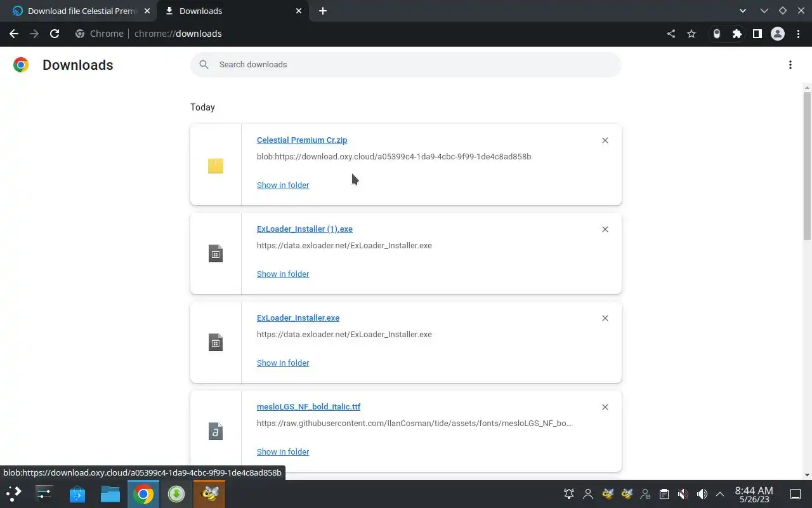This screenshot has height=508, width=812.
Task: Open a new tab with plus button
Action: (x=323, y=11)
